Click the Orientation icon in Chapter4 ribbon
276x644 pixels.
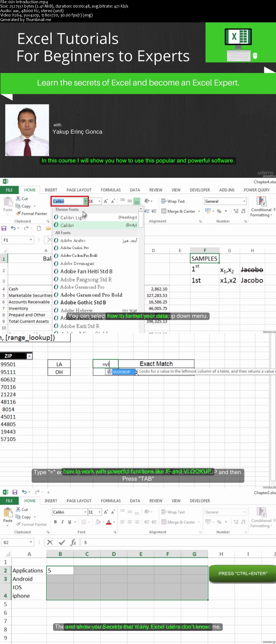point(147,201)
